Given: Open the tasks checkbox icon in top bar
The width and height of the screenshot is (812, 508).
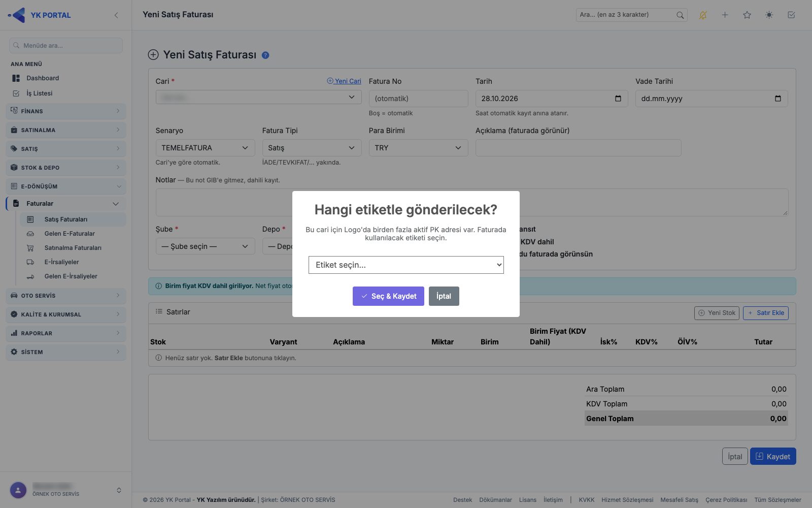Looking at the screenshot, I should coord(791,15).
